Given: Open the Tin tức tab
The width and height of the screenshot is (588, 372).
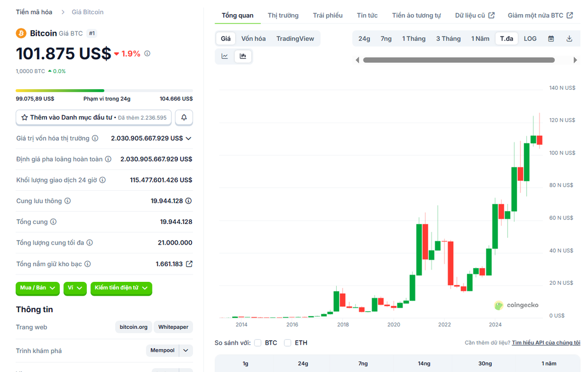Looking at the screenshot, I should [x=367, y=16].
